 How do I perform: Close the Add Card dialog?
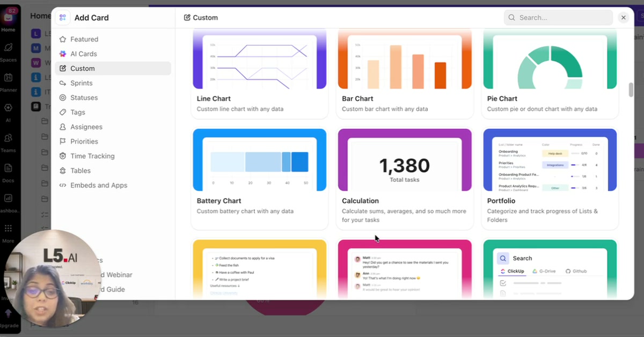pyautogui.click(x=624, y=18)
